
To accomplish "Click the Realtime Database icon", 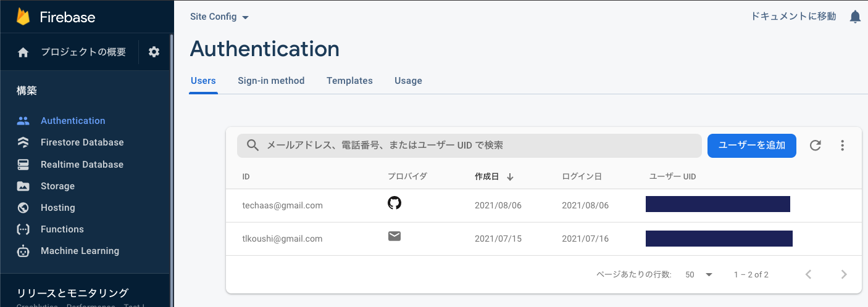I will [x=23, y=165].
